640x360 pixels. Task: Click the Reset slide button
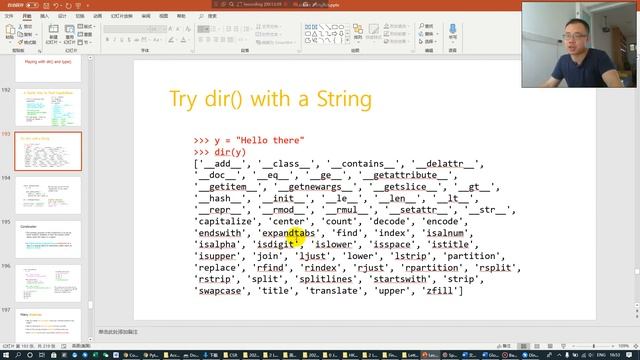click(85, 34)
